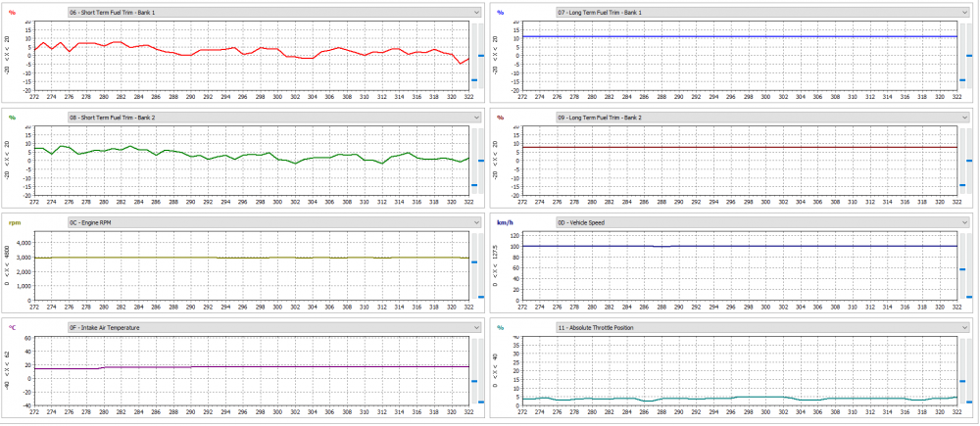980x426 pixels.
Task: Click the lower blue slider handle beside Short Term Fuel Trim Bank 1 chart
Action: pyautogui.click(x=473, y=80)
